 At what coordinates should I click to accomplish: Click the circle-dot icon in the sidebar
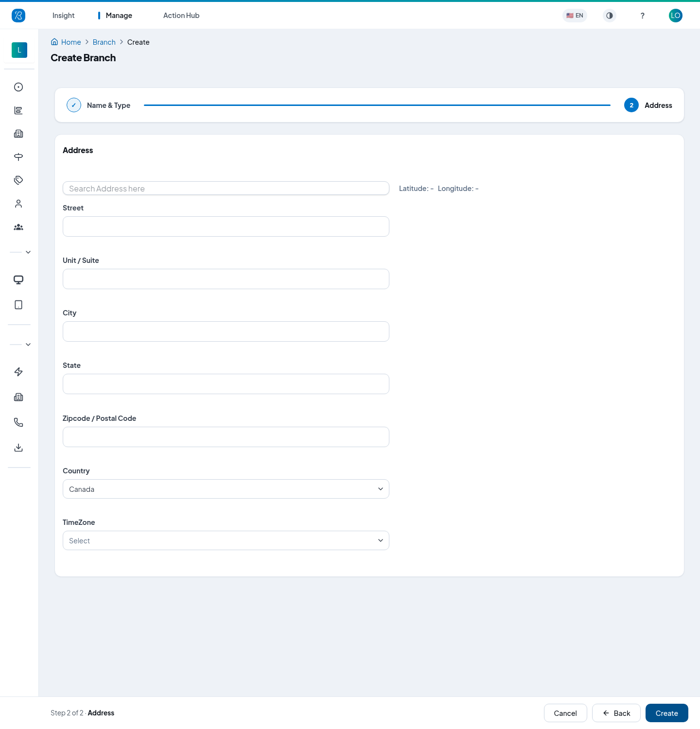(18, 87)
